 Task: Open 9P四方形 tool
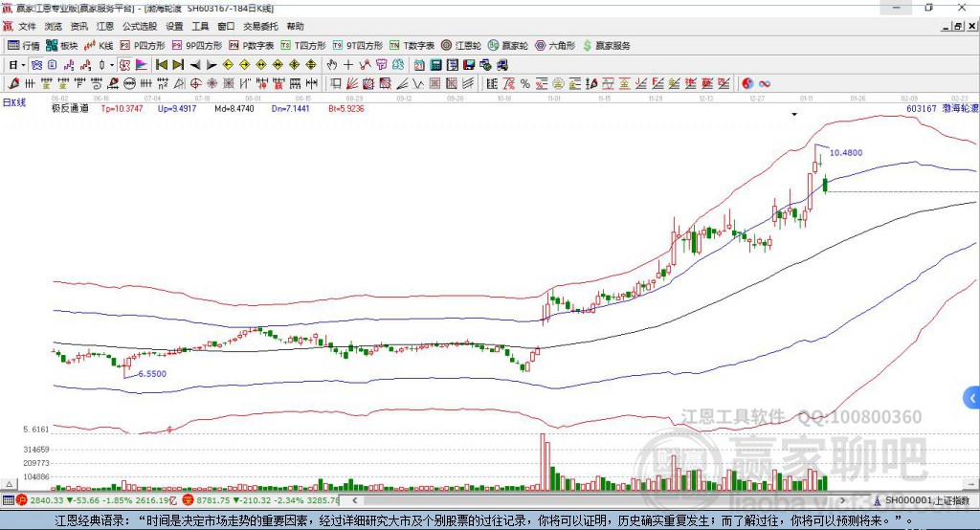pyautogui.click(x=197, y=46)
